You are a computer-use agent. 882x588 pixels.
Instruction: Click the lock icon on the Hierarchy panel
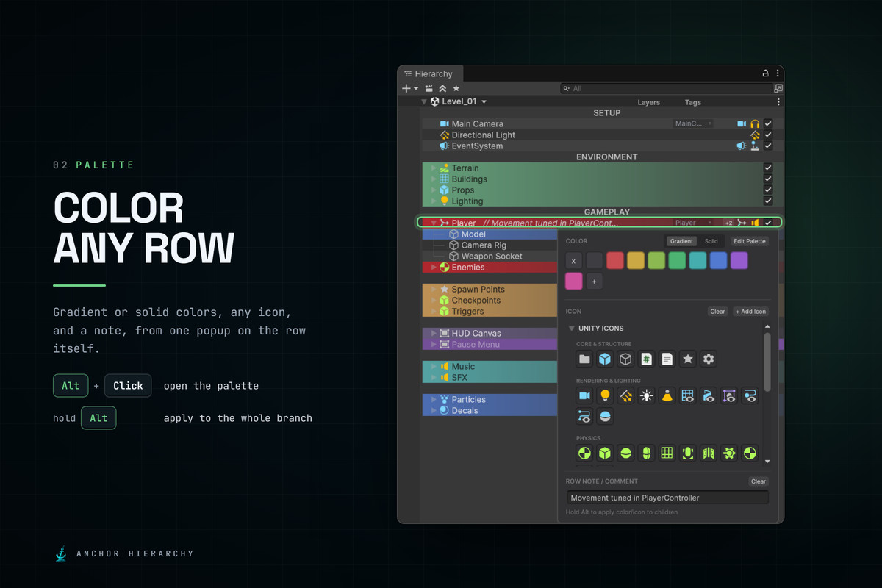[x=764, y=73]
